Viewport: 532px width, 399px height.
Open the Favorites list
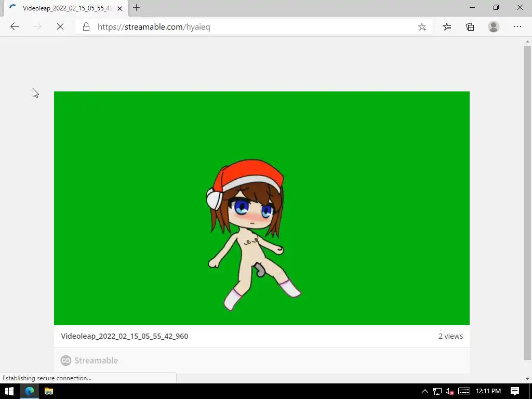[447, 27]
